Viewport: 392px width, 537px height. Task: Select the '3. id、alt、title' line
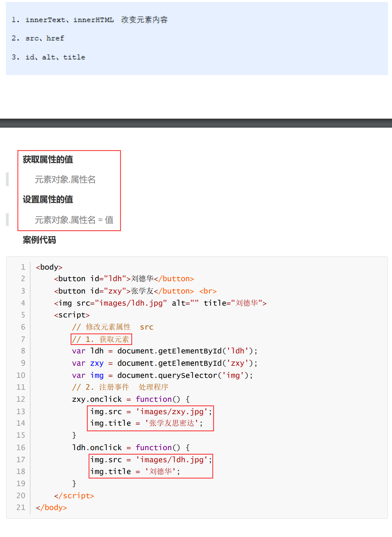[48, 57]
